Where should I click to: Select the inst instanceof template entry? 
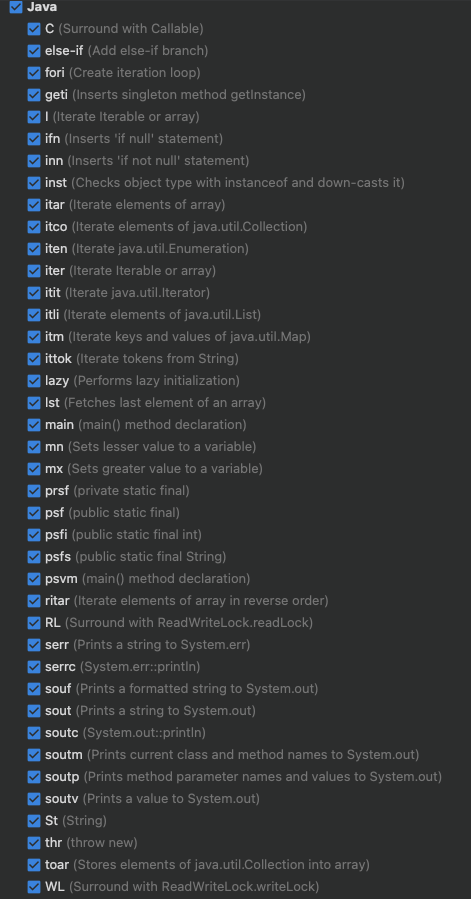(225, 183)
